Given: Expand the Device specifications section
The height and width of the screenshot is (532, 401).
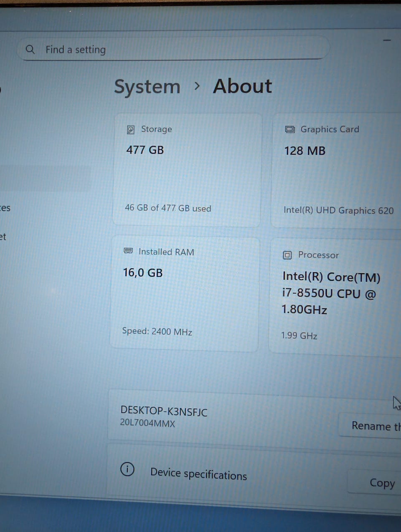Looking at the screenshot, I should 198,474.
